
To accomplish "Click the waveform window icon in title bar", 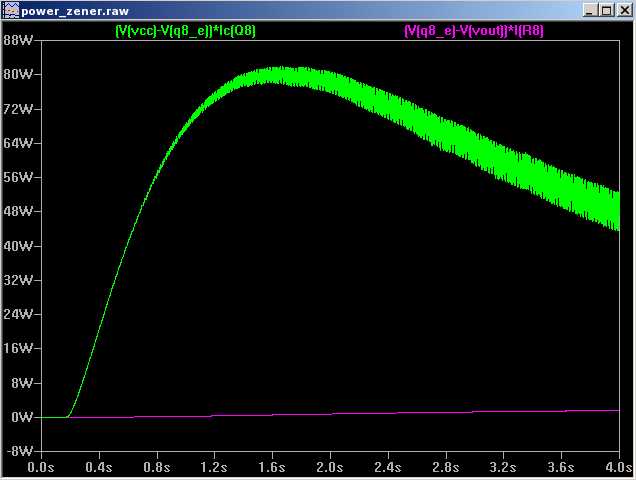I will (11, 10).
